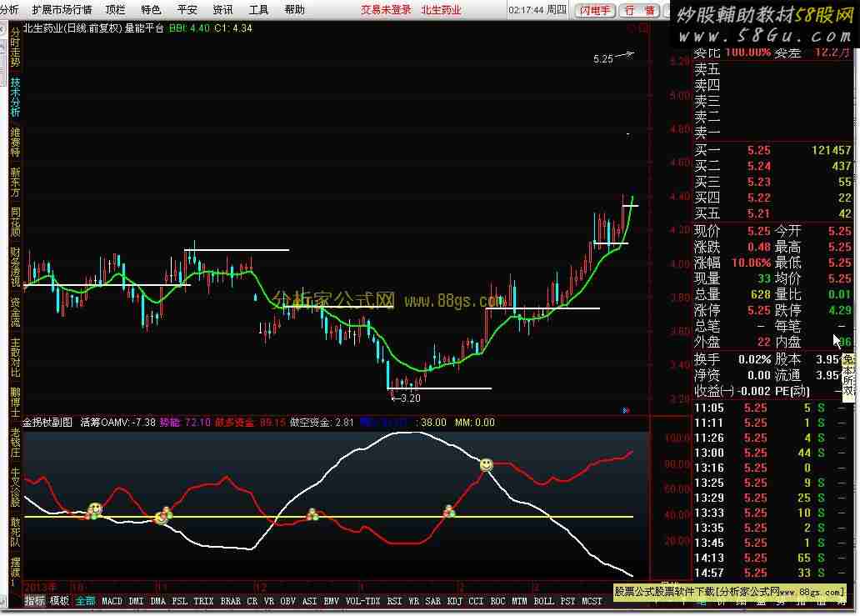Open the 工具 menu
This screenshot has height=616, width=860.
click(x=259, y=10)
